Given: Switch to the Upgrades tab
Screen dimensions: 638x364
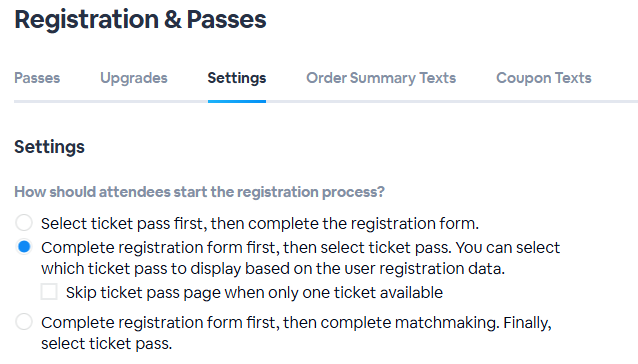Looking at the screenshot, I should tap(134, 78).
